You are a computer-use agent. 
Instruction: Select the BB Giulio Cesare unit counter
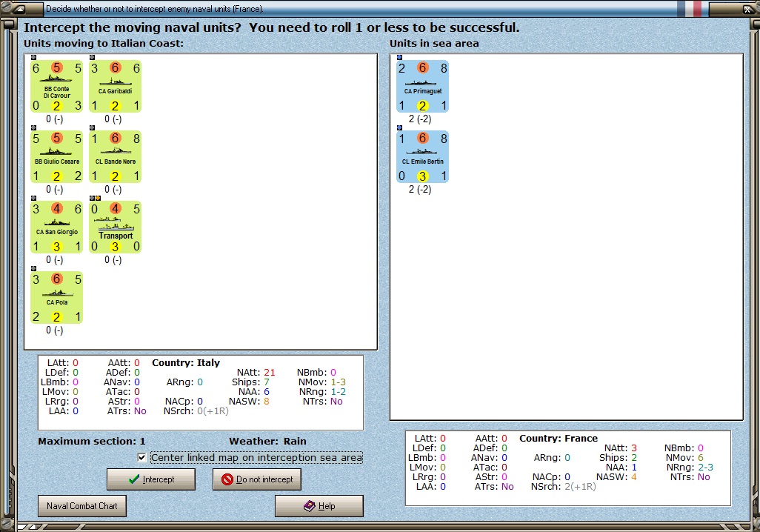click(57, 156)
